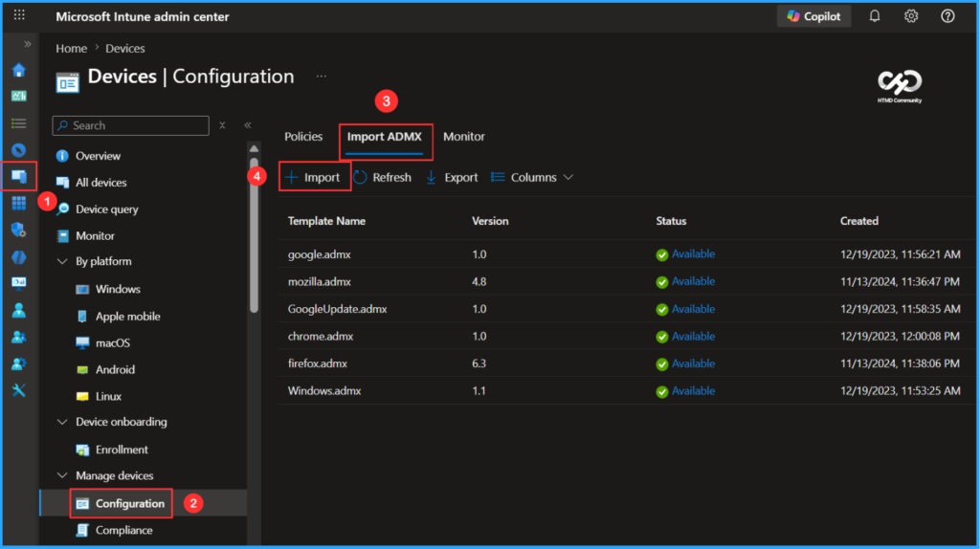Select macOS platform
Viewport: 980px width, 549px height.
coord(113,343)
